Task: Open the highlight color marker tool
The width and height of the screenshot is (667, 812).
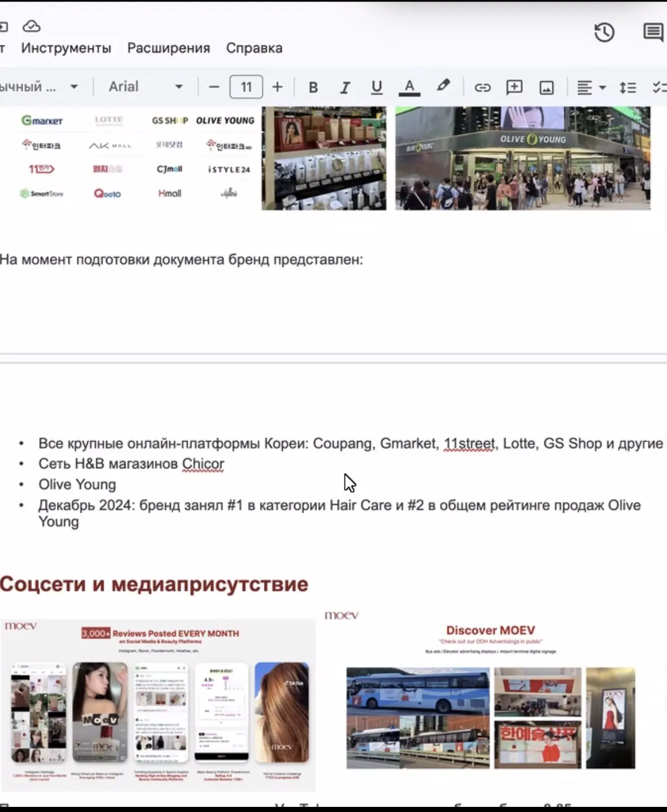Action: click(443, 87)
